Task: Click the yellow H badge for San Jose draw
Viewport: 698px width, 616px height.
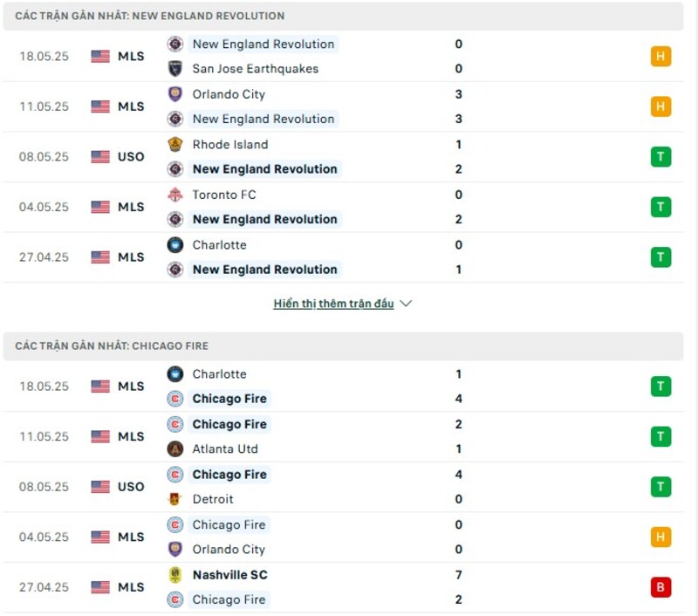Action: point(660,56)
